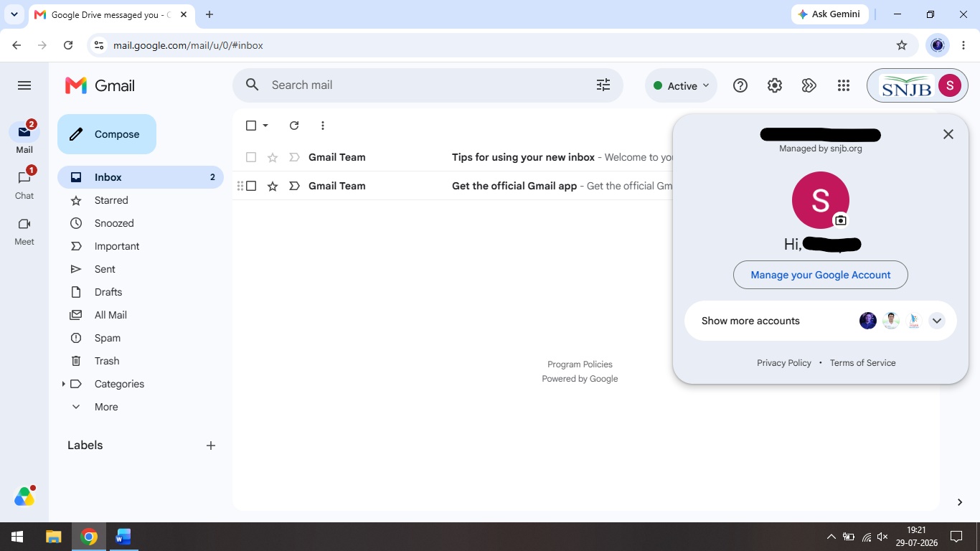Create a new label with plus icon
This screenshot has height=551, width=980.
(x=211, y=446)
